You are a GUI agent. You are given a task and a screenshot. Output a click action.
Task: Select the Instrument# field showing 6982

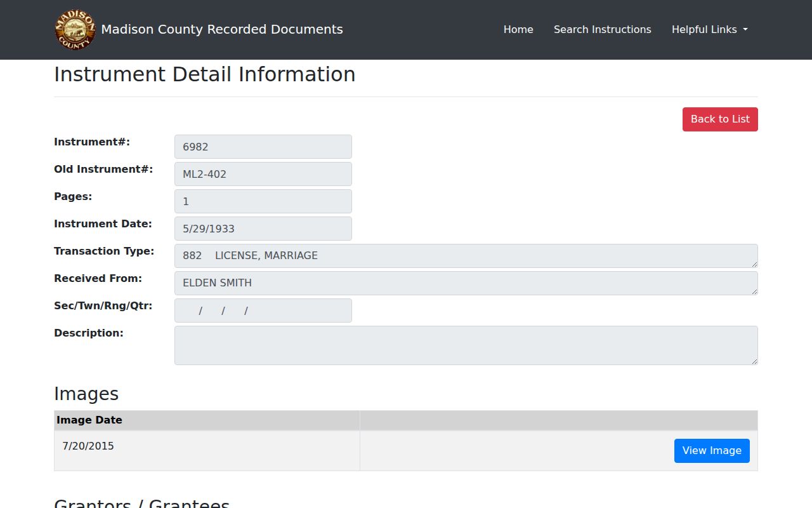263,147
